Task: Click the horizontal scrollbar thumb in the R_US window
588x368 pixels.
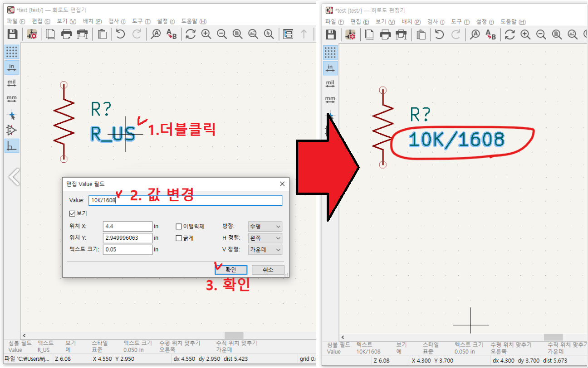Action: coord(234,335)
